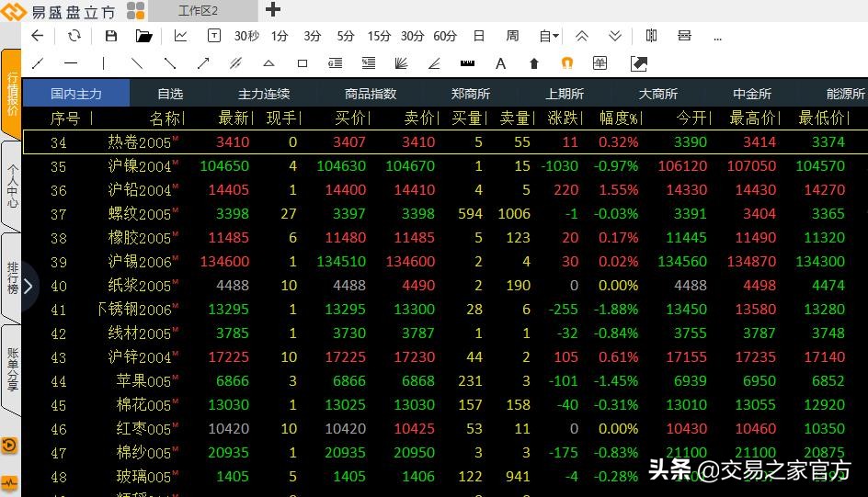
Task: Select the 大商所 tab
Action: (658, 94)
